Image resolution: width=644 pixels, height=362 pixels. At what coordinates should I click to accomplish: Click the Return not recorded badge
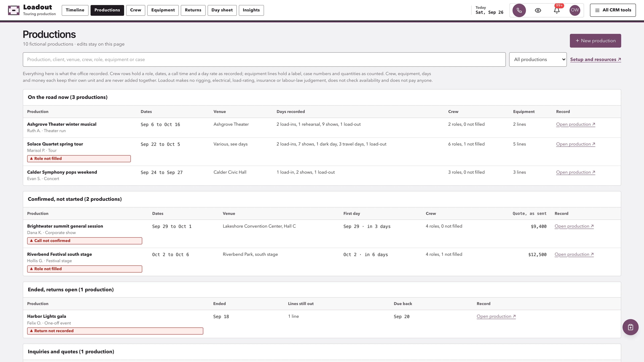[115, 331]
